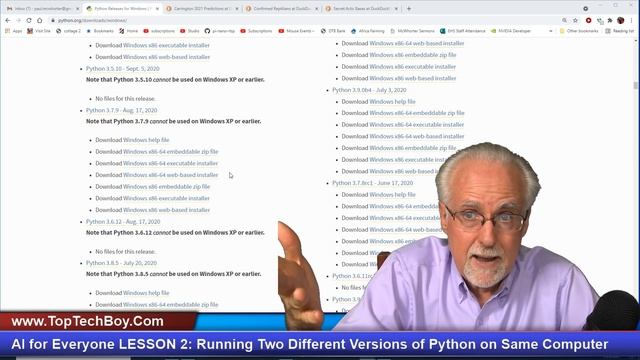The width and height of the screenshot is (640, 360).
Task: Open Chrome's three-dot menu
Action: 632,20
